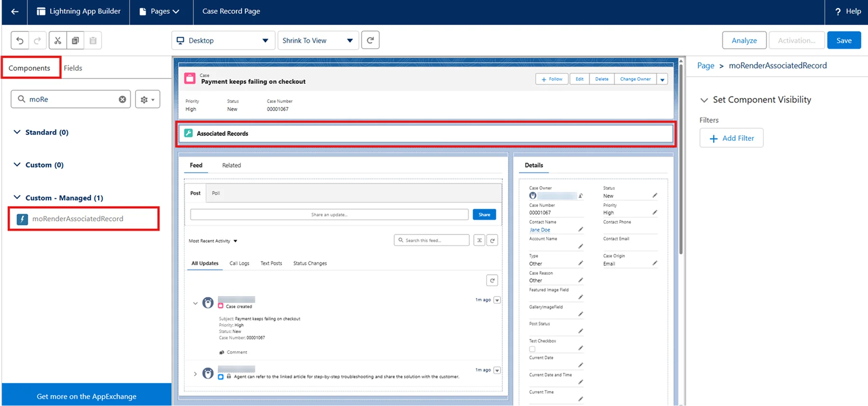Click the Comment icon in feed

[x=222, y=352]
